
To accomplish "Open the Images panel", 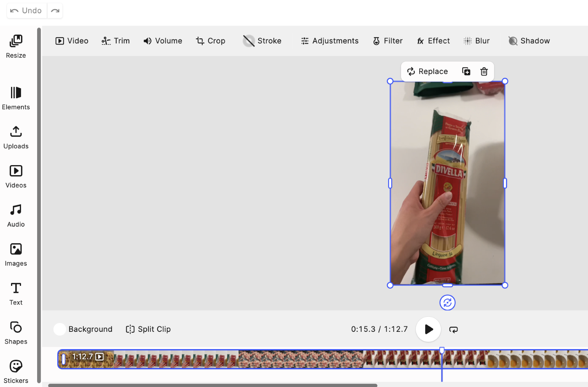I will (x=16, y=255).
